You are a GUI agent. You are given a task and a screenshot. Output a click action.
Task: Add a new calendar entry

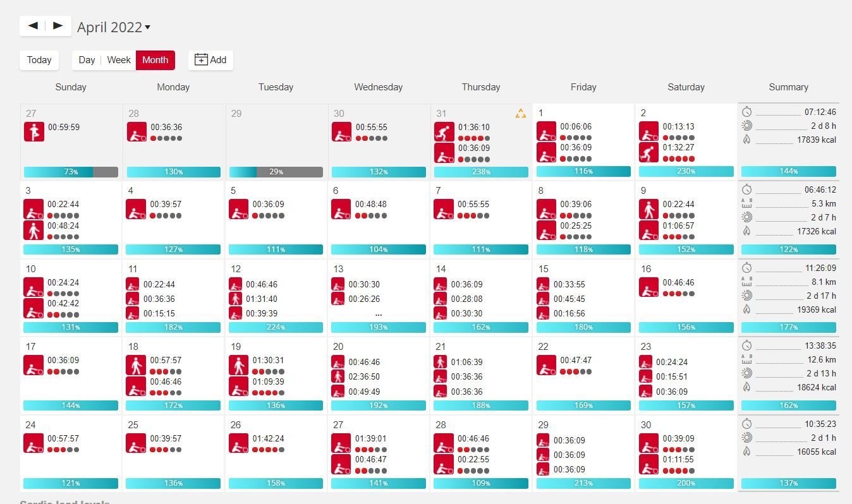pyautogui.click(x=210, y=60)
